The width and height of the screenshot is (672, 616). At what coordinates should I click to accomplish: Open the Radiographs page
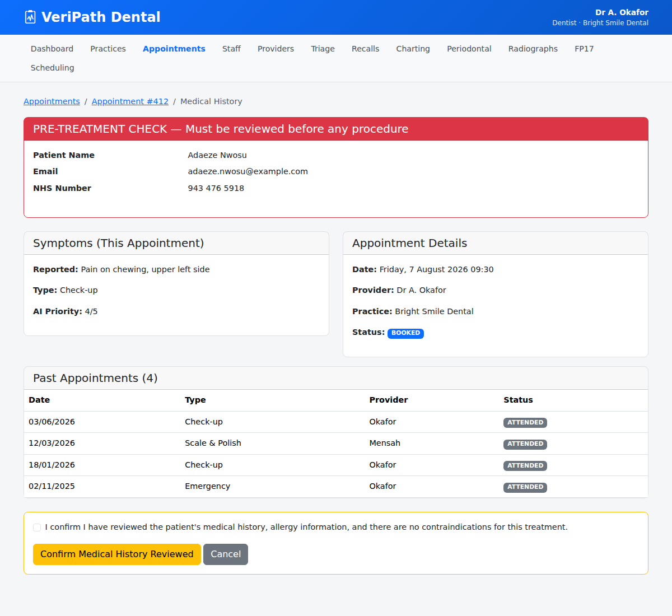[x=533, y=49]
